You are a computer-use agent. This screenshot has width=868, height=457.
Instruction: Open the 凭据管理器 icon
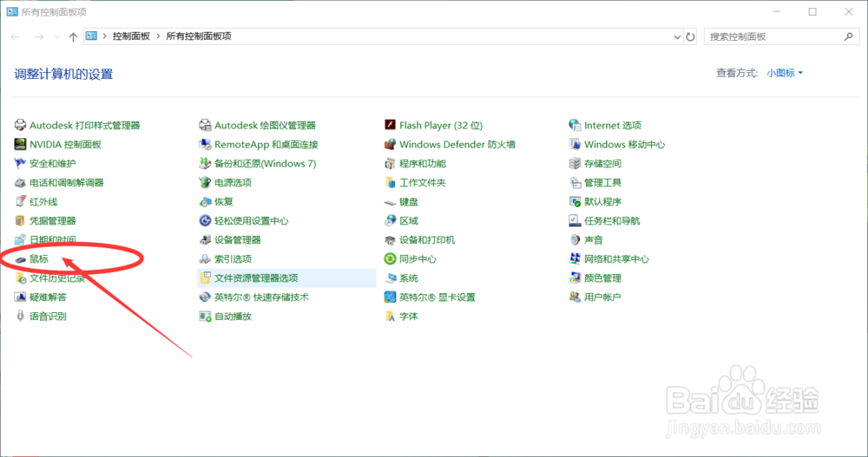click(20, 221)
